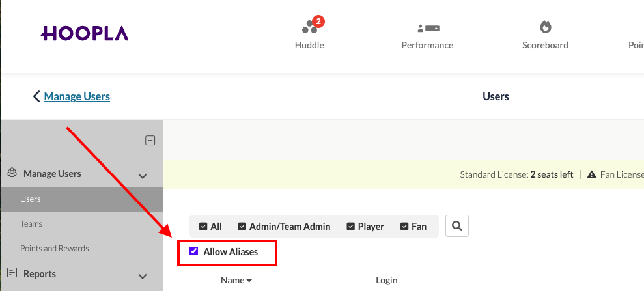The width and height of the screenshot is (644, 291).
Task: Toggle the Player filter checkbox
Action: click(x=350, y=227)
